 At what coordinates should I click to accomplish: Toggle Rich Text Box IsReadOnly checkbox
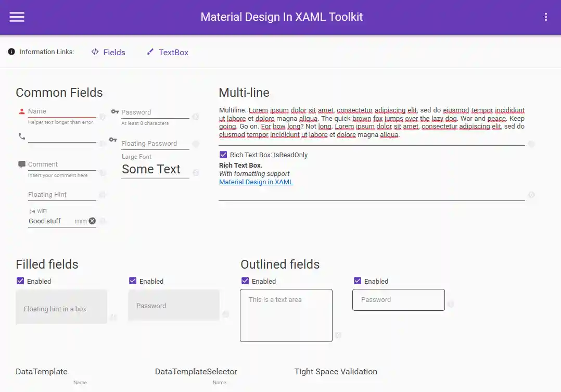[223, 155]
